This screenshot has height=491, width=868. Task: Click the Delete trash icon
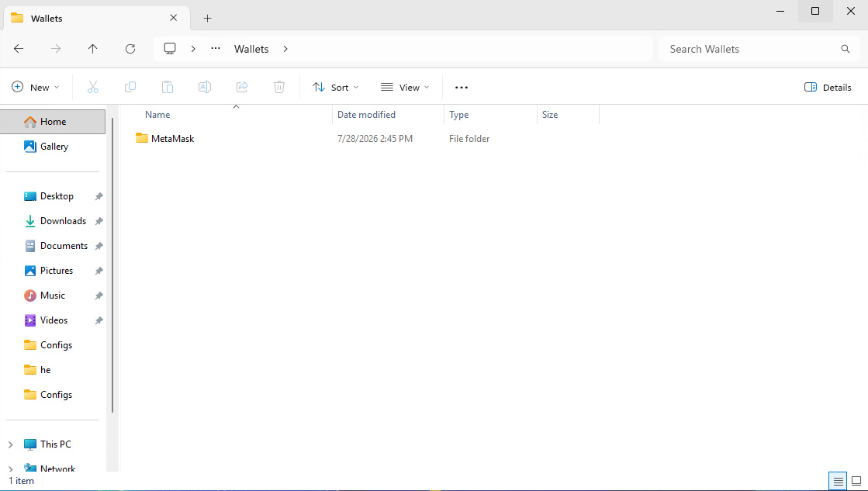coord(279,87)
